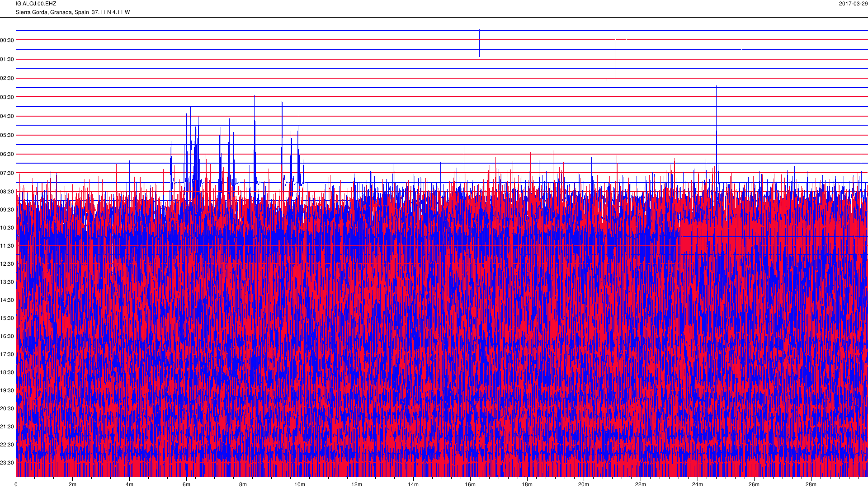Select the 11:30 time row label
Viewport: 868px width, 488px height.
pos(7,246)
